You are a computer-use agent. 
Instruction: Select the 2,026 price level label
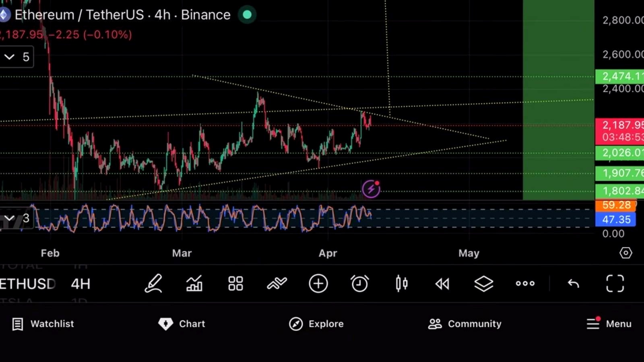(619, 153)
